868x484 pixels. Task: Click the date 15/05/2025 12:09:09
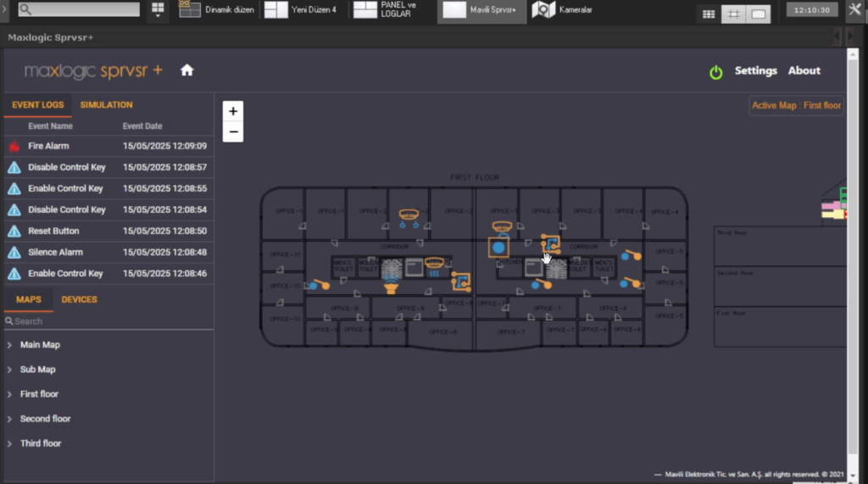[x=165, y=146]
